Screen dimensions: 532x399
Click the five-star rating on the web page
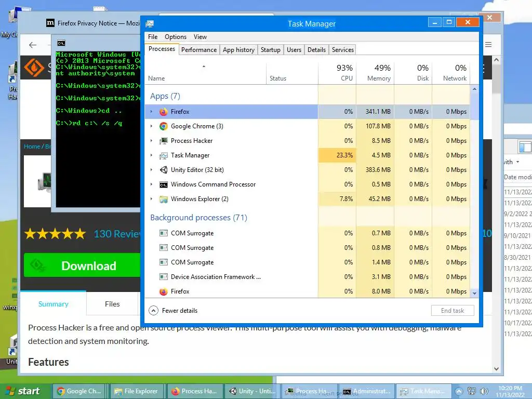[x=55, y=234]
